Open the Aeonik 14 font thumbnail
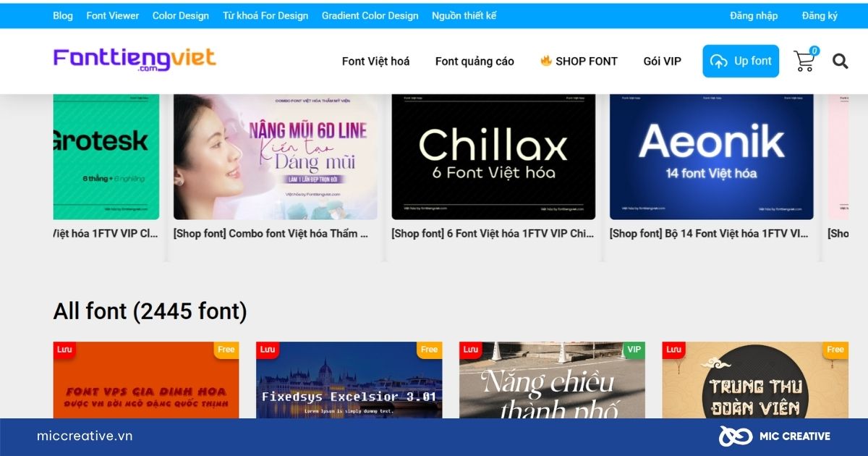The height and width of the screenshot is (456, 868). [x=712, y=156]
